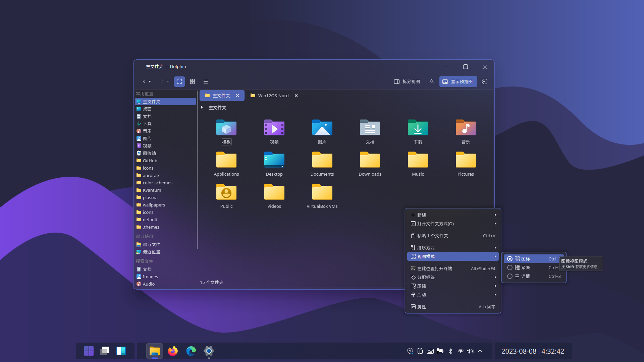This screenshot has width=644, height=362.
Task: Switch to icons view mode in toolbar
Action: pos(179,81)
